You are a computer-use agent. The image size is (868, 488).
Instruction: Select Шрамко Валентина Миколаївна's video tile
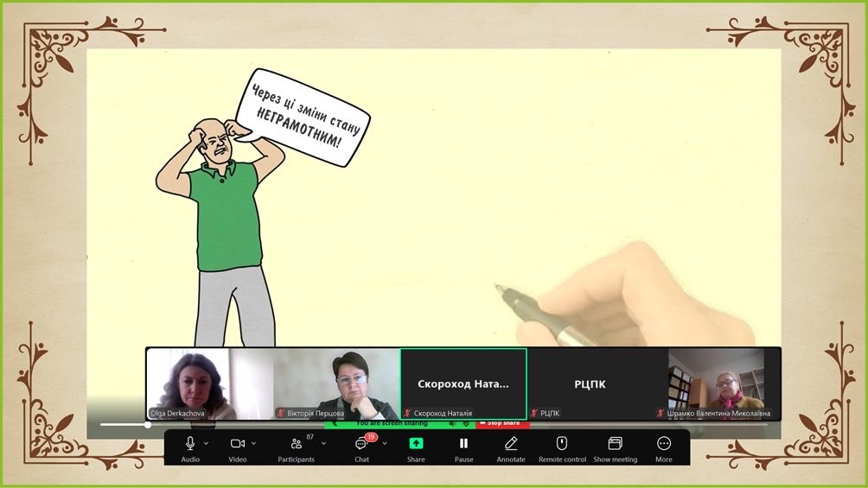[x=717, y=383]
